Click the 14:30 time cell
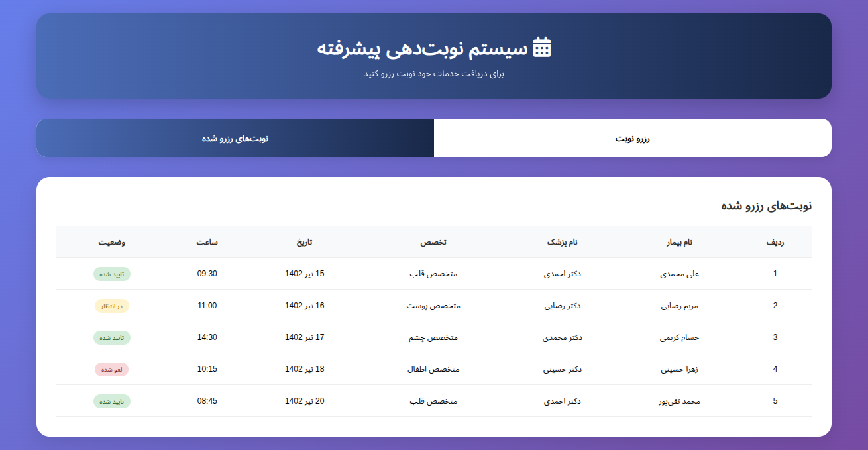868x450 pixels. [207, 337]
